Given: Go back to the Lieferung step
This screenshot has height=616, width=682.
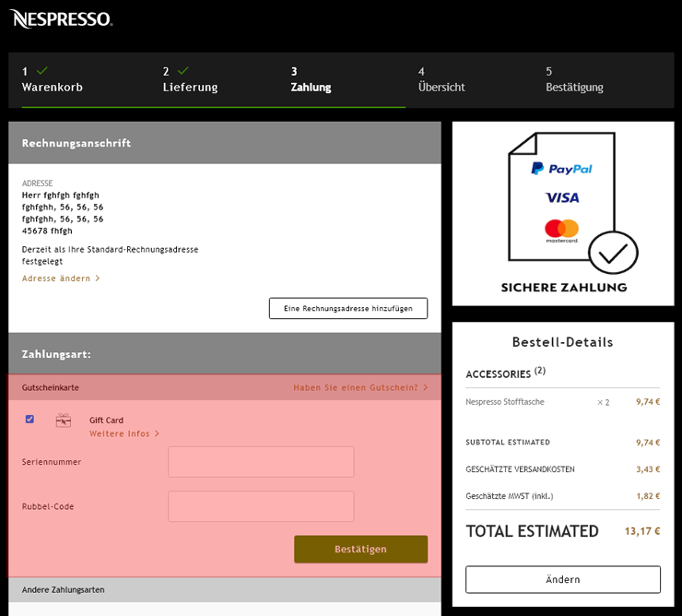Looking at the screenshot, I should click(190, 79).
